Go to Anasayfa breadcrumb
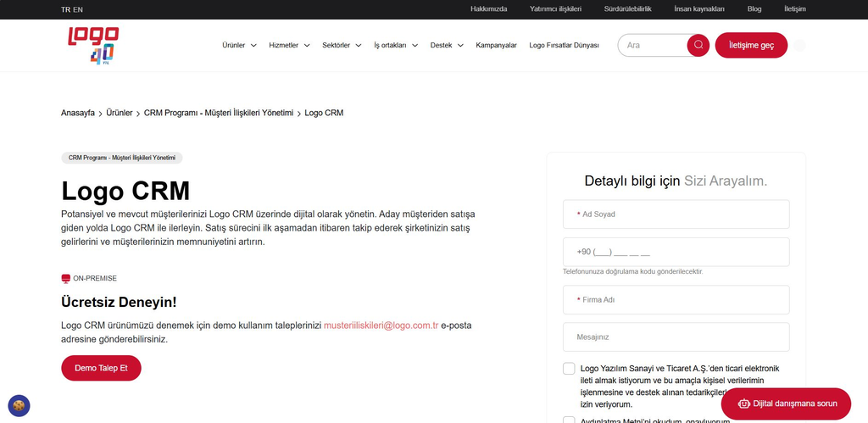The width and height of the screenshot is (868, 423). coord(77,113)
